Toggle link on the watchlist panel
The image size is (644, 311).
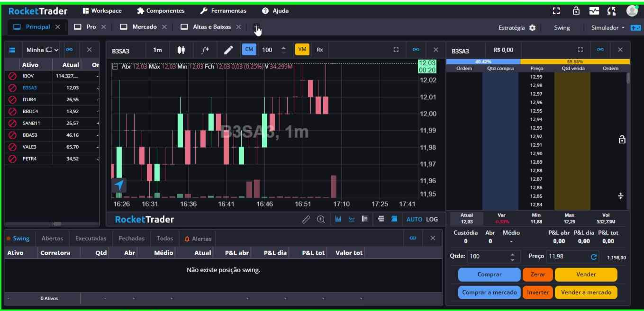pos(69,50)
